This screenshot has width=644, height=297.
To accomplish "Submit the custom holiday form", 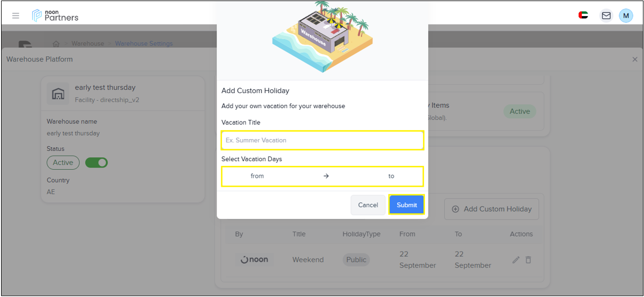I will pyautogui.click(x=407, y=205).
